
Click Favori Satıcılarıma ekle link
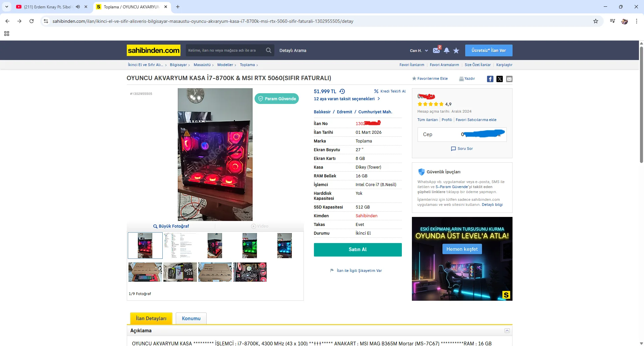pyautogui.click(x=476, y=120)
